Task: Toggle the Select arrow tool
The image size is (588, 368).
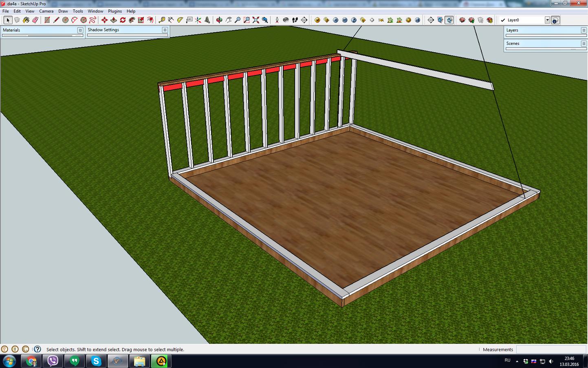Action: [8, 20]
